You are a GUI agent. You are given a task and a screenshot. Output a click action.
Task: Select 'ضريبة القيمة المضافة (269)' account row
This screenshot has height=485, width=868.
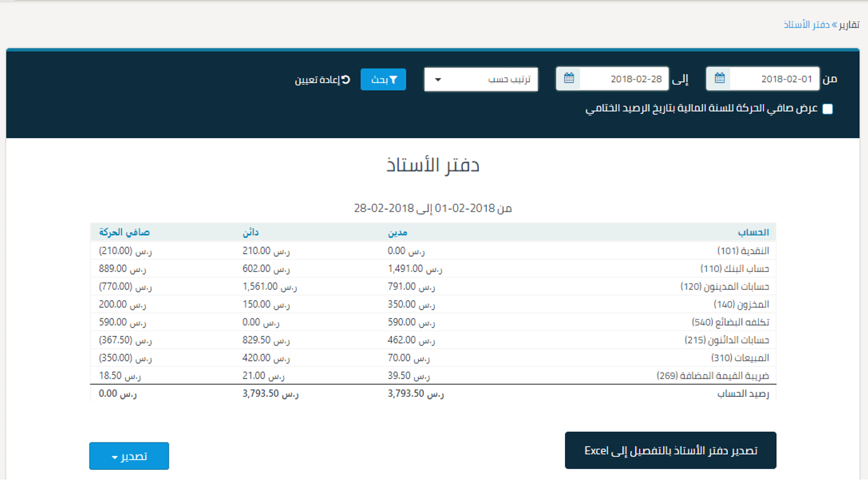(713, 376)
